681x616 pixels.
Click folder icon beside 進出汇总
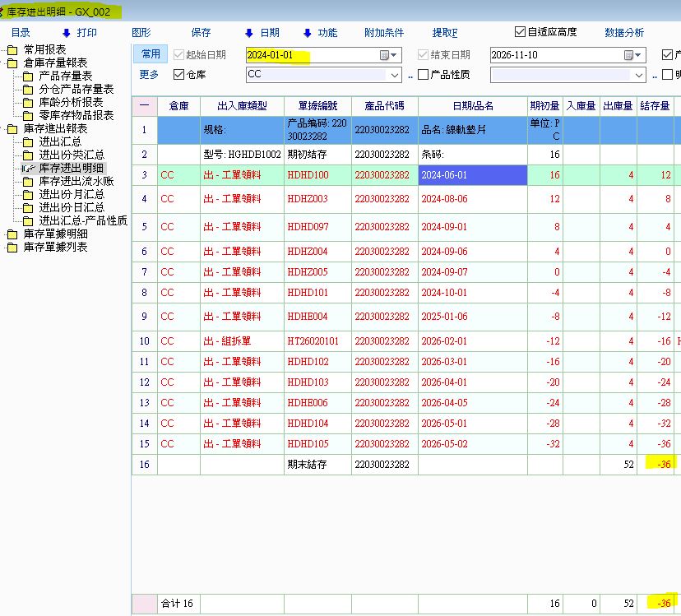tap(28, 142)
